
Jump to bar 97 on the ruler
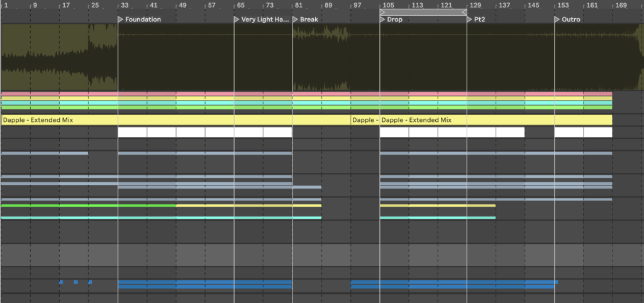(x=357, y=6)
